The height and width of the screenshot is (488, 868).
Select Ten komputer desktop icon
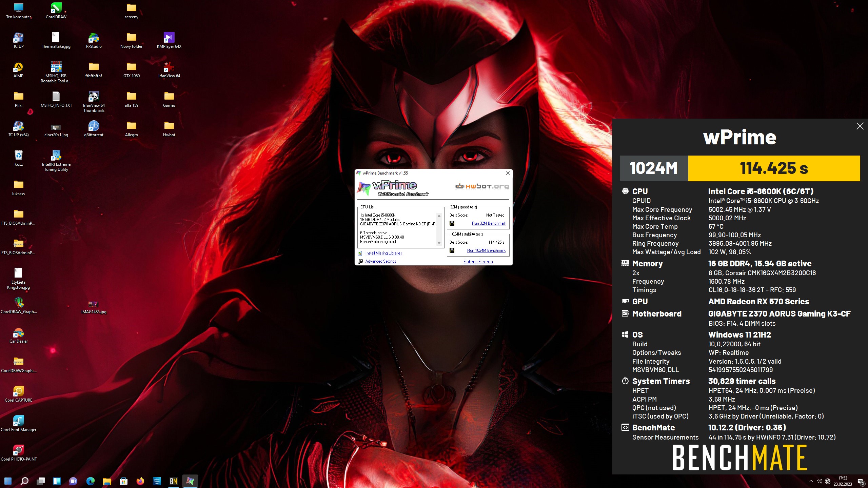pos(18,11)
